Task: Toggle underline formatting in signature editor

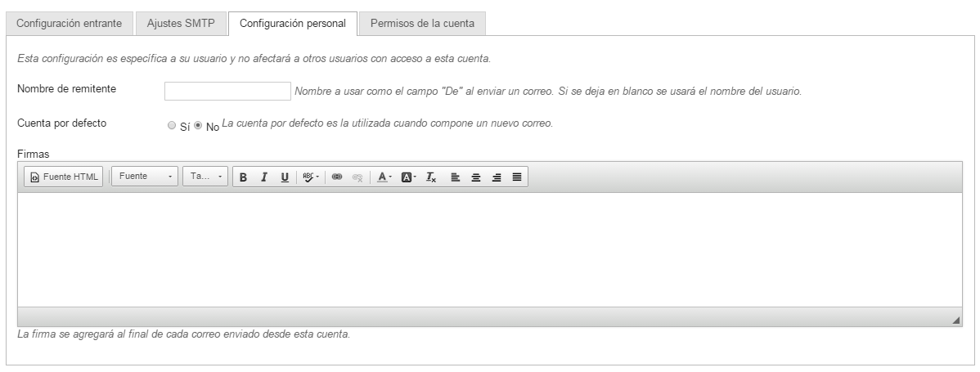Action: [284, 177]
